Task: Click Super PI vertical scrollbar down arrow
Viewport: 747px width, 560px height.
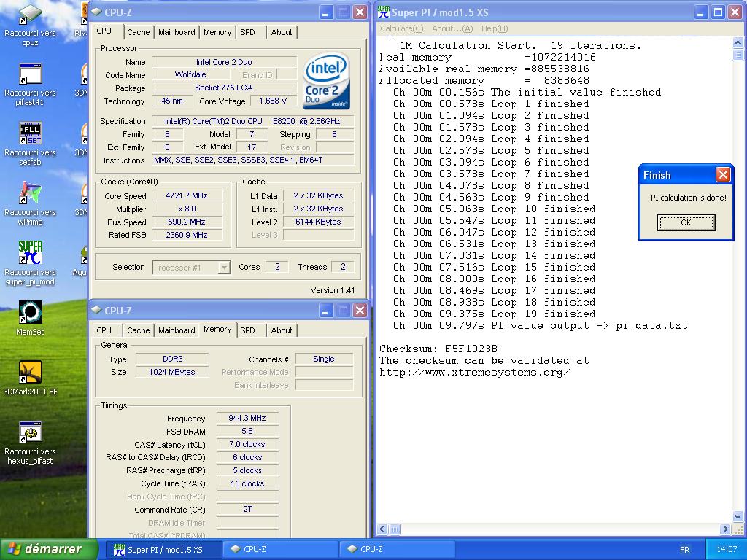Action: click(x=738, y=516)
